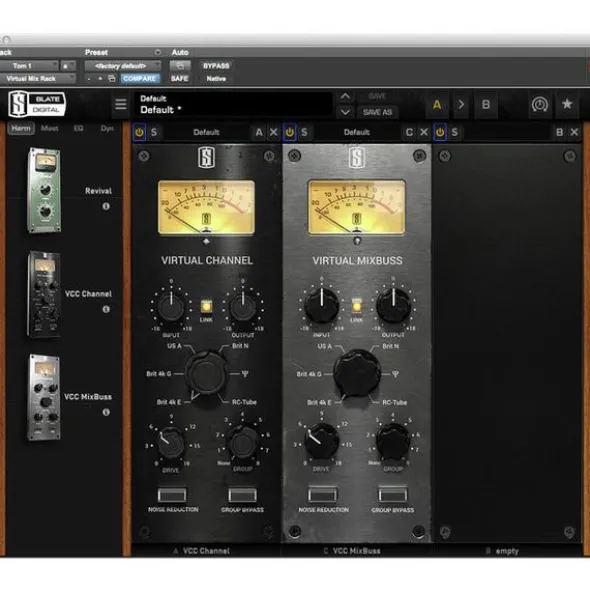Click the Virtual Mixbuss meter calibration screw
Image resolution: width=590 pixels, height=591 pixels.
[x=357, y=240]
